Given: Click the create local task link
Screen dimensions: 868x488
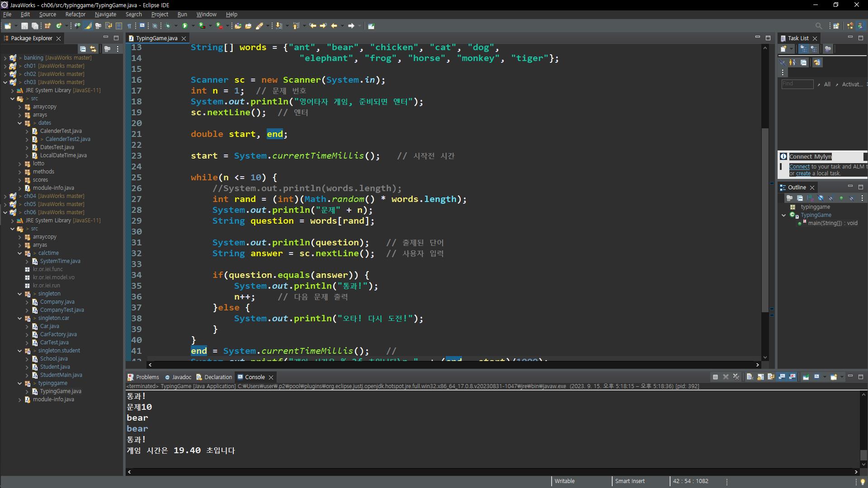Looking at the screenshot, I should [x=803, y=174].
